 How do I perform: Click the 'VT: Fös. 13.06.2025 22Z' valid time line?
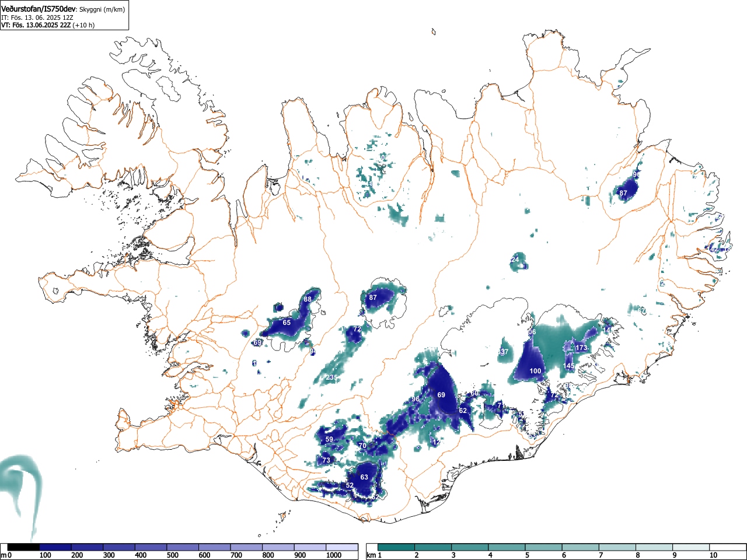coord(36,25)
